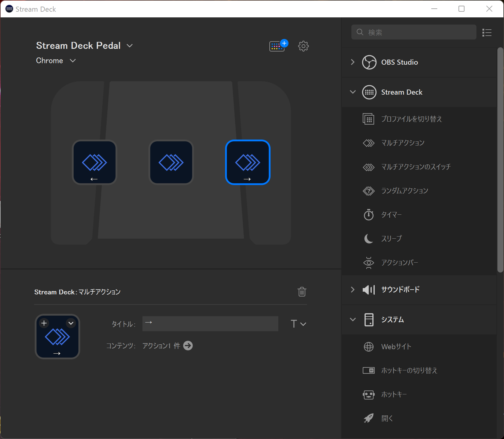Maximize the Stream Deck window
The width and height of the screenshot is (504, 439).
click(x=462, y=9)
